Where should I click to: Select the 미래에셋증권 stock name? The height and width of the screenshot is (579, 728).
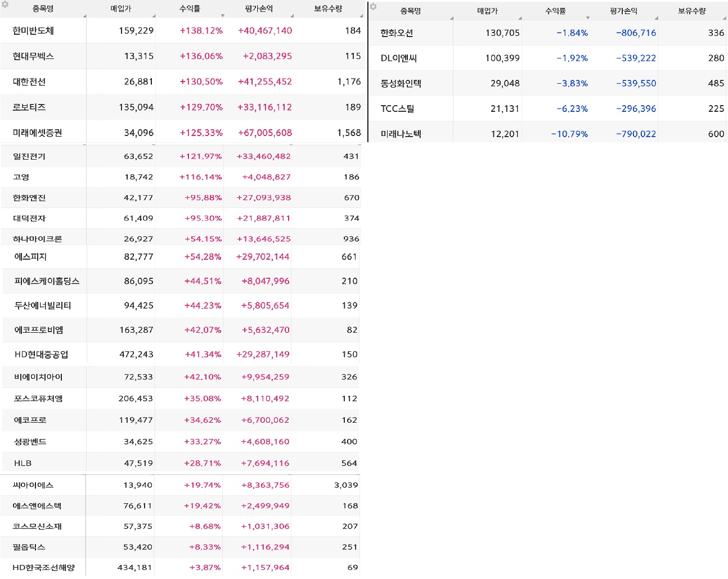[x=37, y=133]
